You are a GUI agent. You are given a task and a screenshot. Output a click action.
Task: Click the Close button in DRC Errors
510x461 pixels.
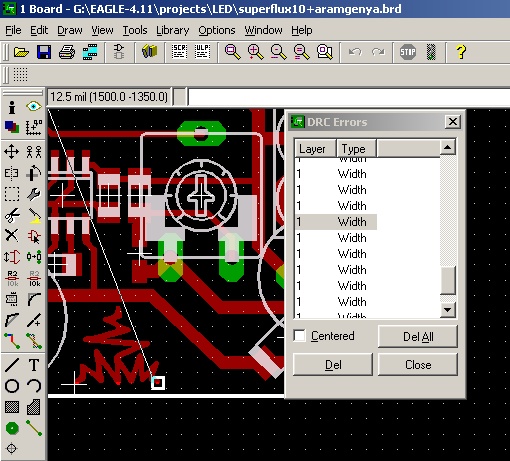418,365
